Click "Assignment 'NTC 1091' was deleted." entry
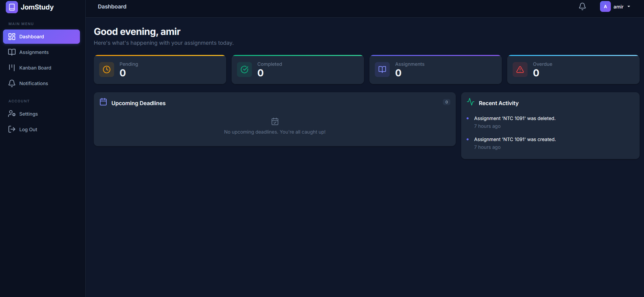The height and width of the screenshot is (297, 644). (x=515, y=118)
